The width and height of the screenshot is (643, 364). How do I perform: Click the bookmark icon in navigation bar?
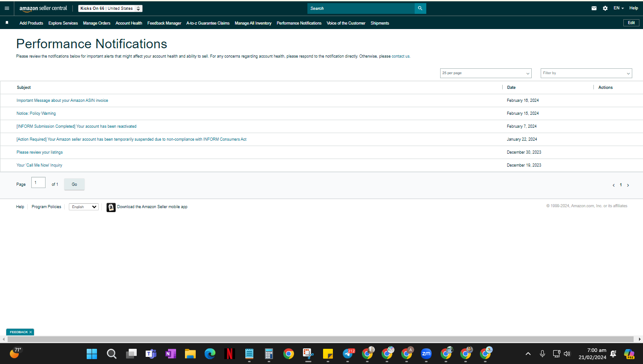pos(7,23)
